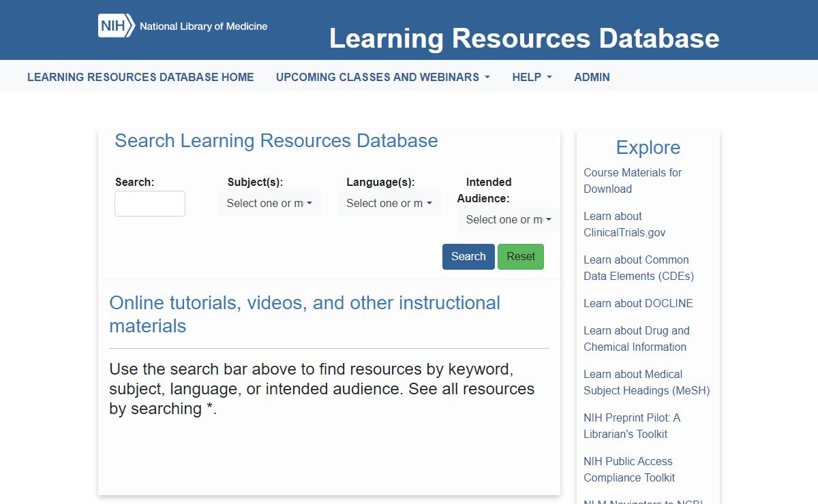This screenshot has height=504, width=818.
Task: Click the Online tutorials, videos heading
Action: (x=305, y=314)
